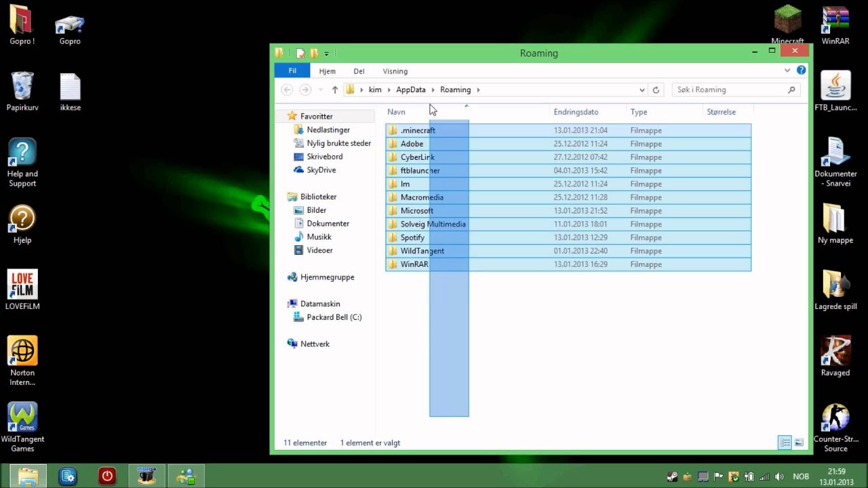Click new folder icon in title bar
This screenshot has height=488, width=868.
click(x=314, y=54)
